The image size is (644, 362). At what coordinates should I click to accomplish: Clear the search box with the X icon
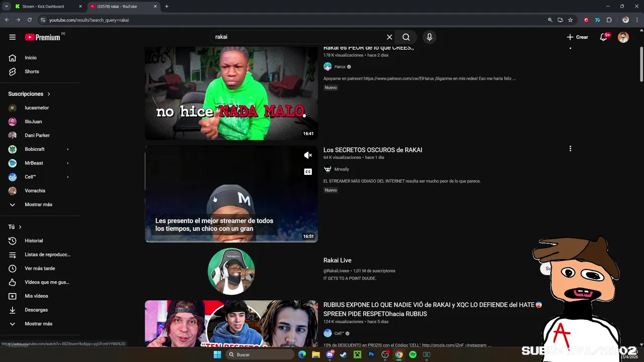(389, 37)
